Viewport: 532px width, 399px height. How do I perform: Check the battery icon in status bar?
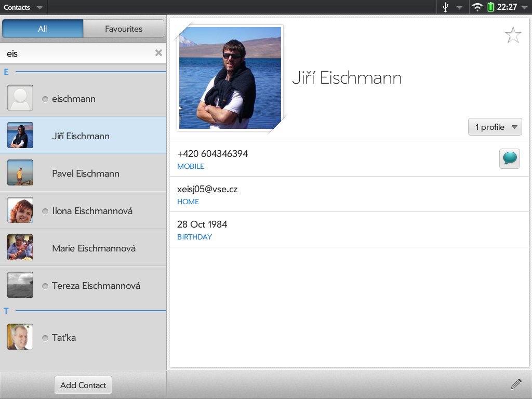coord(490,7)
